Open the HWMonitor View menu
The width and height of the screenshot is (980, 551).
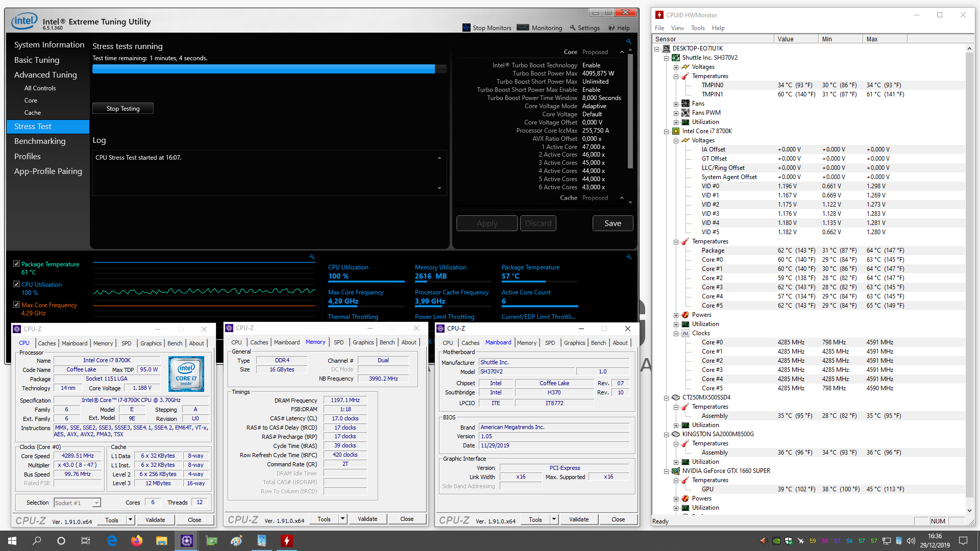pyautogui.click(x=677, y=28)
